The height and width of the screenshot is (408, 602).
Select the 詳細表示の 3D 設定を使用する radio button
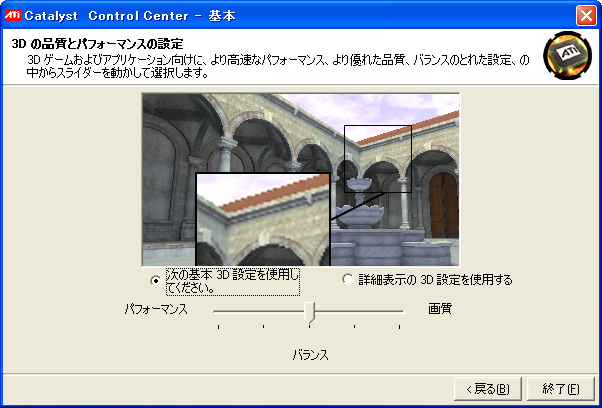pyautogui.click(x=348, y=280)
